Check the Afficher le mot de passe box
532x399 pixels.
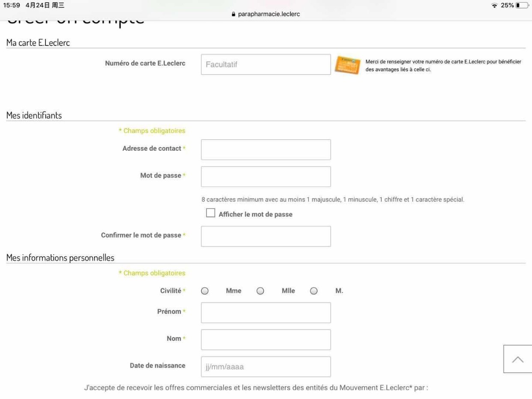click(210, 213)
